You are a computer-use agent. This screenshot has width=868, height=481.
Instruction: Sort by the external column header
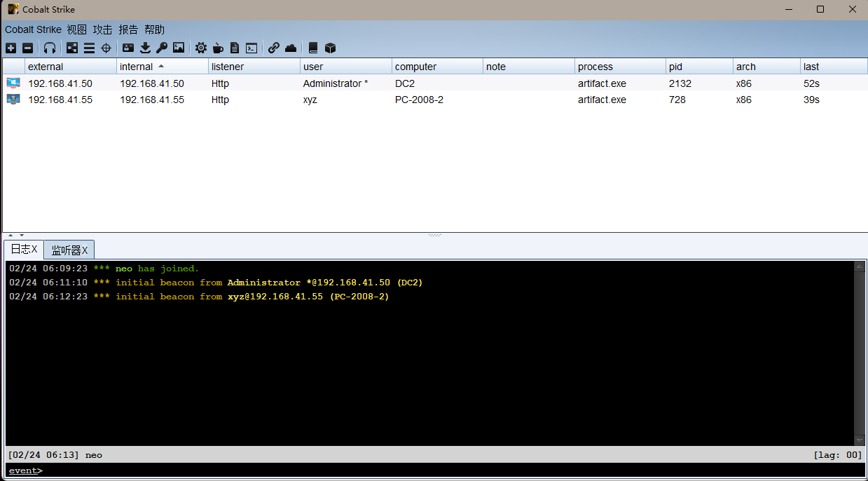(71, 67)
